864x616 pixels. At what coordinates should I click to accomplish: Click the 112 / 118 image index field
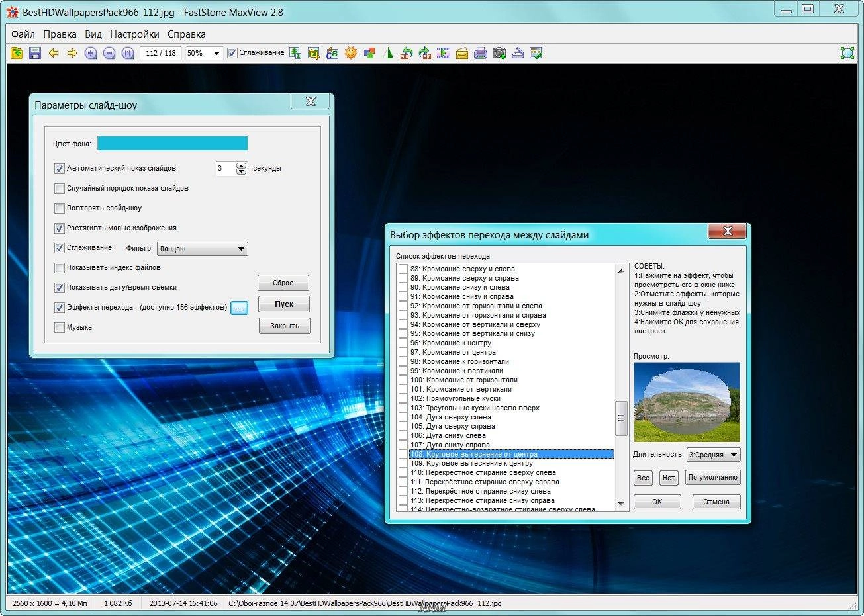click(x=161, y=53)
